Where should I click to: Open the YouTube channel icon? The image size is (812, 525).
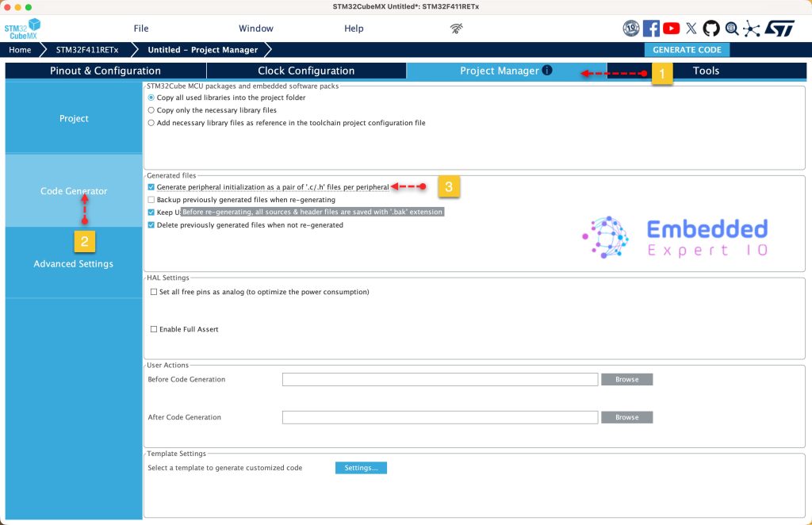point(671,29)
